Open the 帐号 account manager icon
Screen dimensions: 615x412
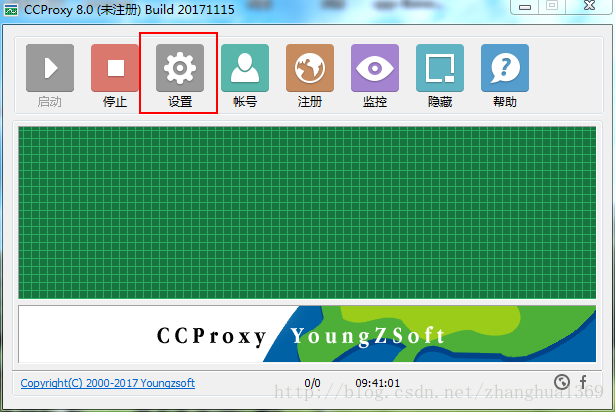pos(245,68)
